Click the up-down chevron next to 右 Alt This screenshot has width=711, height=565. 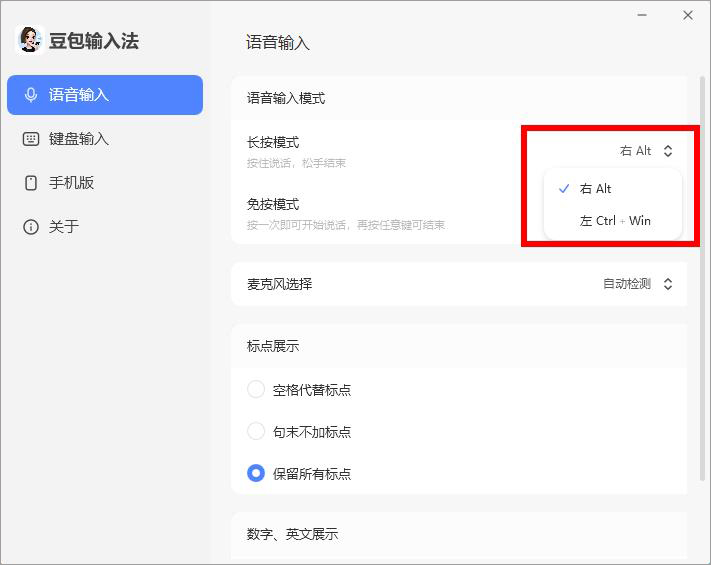[x=668, y=151]
